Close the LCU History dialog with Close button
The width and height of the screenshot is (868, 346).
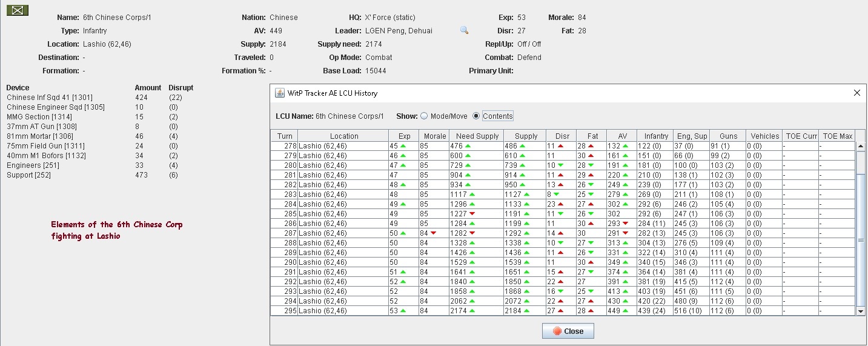click(x=568, y=331)
